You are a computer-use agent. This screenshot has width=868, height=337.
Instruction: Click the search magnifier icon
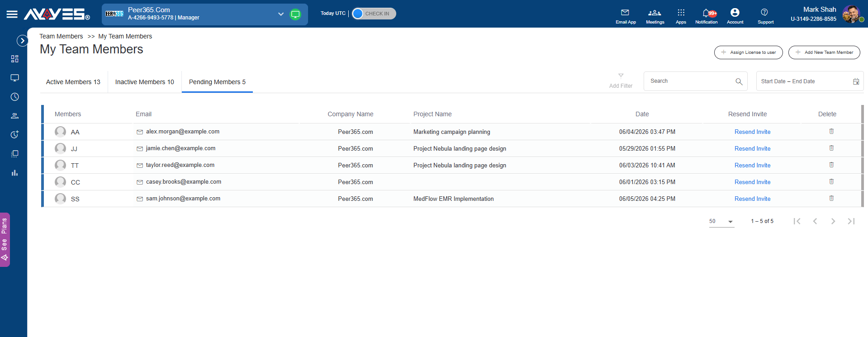click(739, 81)
